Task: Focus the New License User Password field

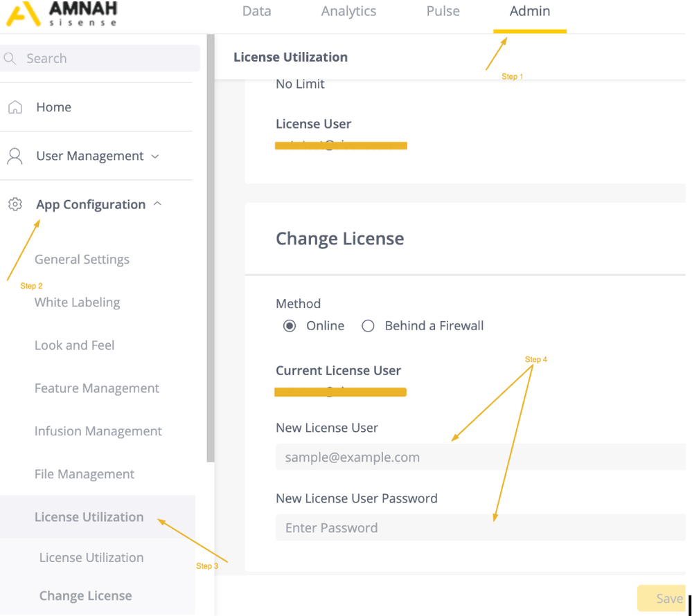Action: [x=479, y=528]
